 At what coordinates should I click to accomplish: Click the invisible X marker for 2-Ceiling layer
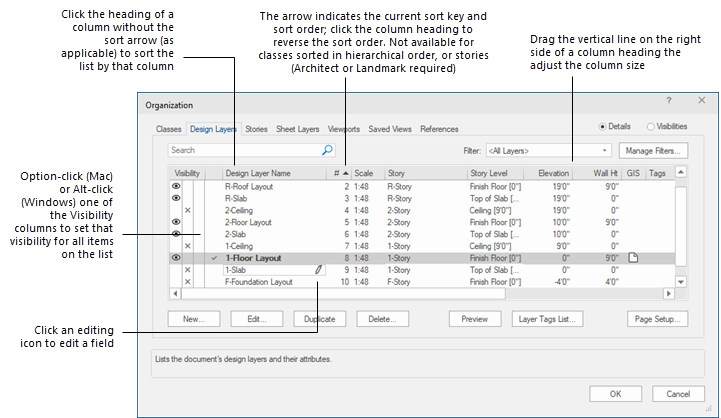pyautogui.click(x=188, y=211)
